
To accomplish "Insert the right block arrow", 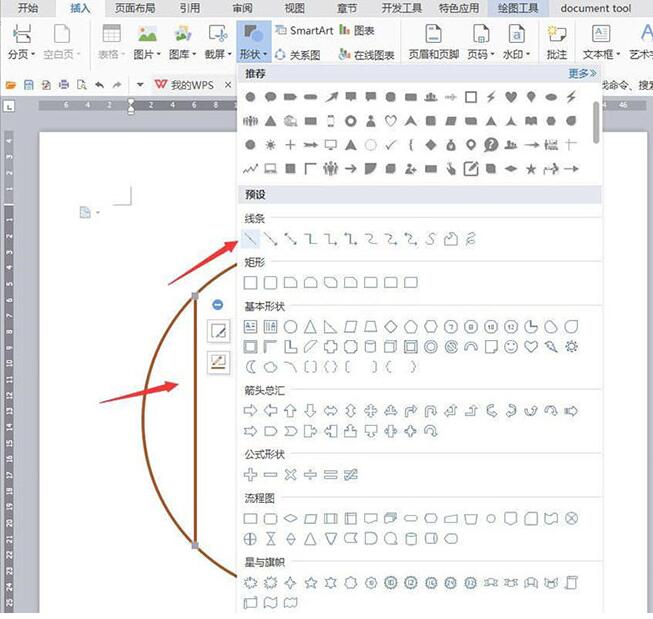I will point(250,411).
